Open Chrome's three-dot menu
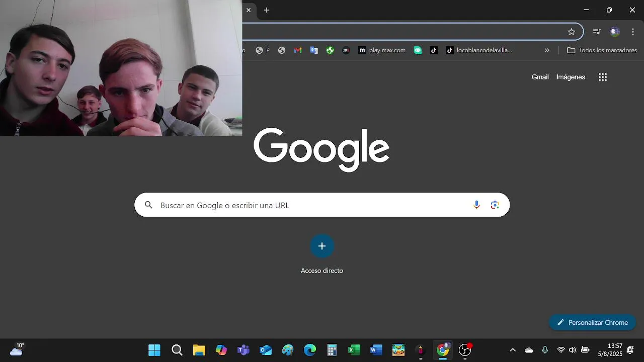 pos(633,32)
